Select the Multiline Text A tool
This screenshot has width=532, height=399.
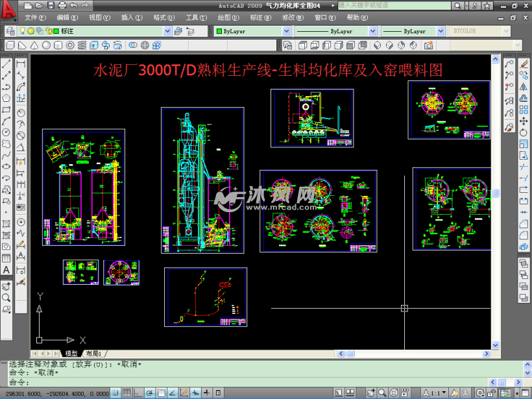pyautogui.click(x=6, y=270)
